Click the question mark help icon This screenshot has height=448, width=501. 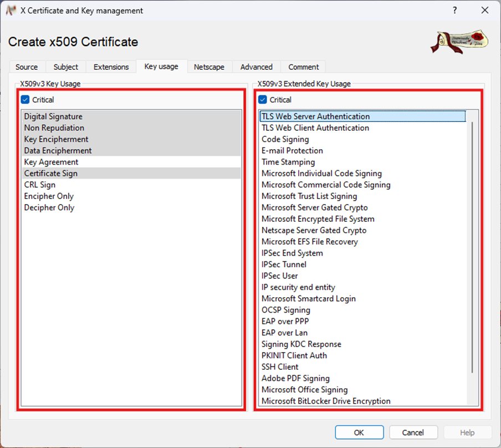click(x=454, y=11)
